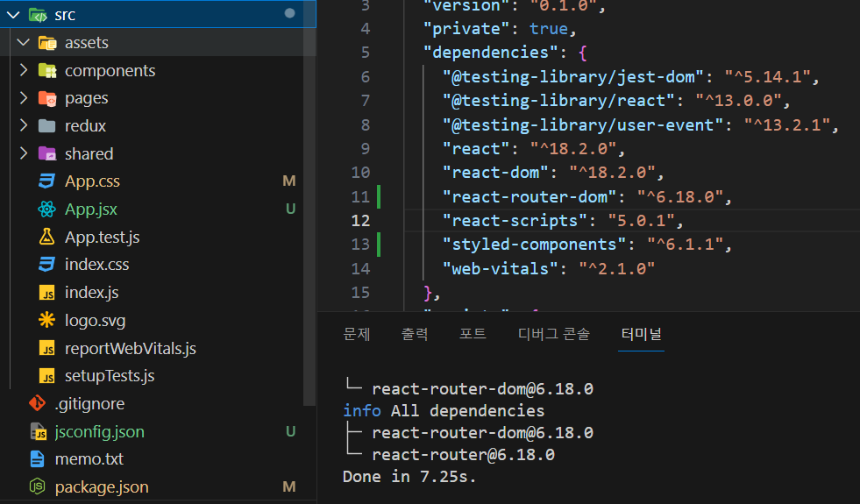Viewport: 860px width, 504px height.
Task: Click the shared folder icon
Action: pyautogui.click(x=47, y=154)
